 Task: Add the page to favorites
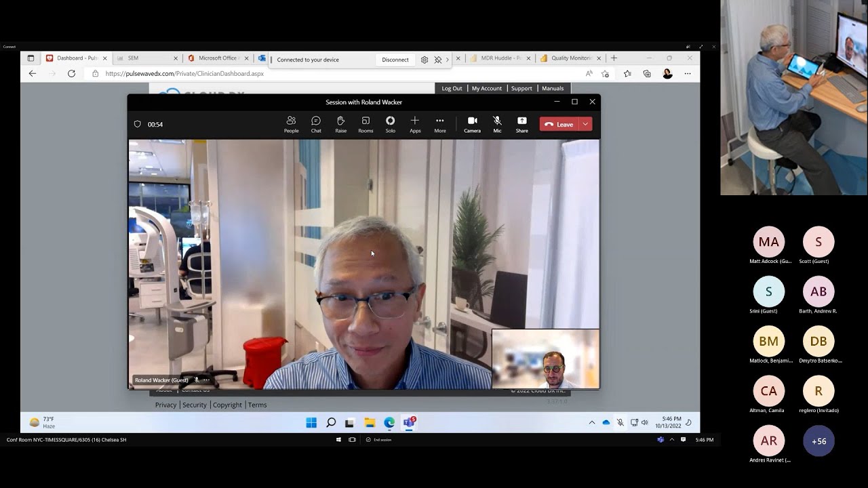(605, 73)
